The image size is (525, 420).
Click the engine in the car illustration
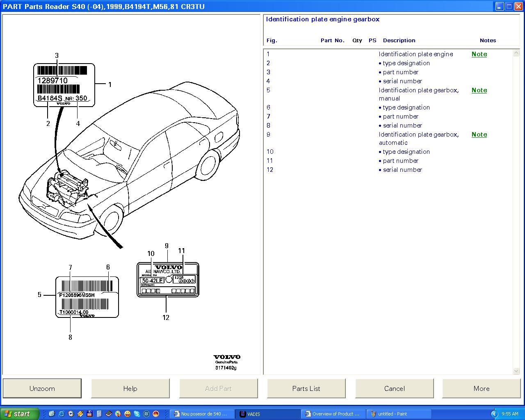68,190
